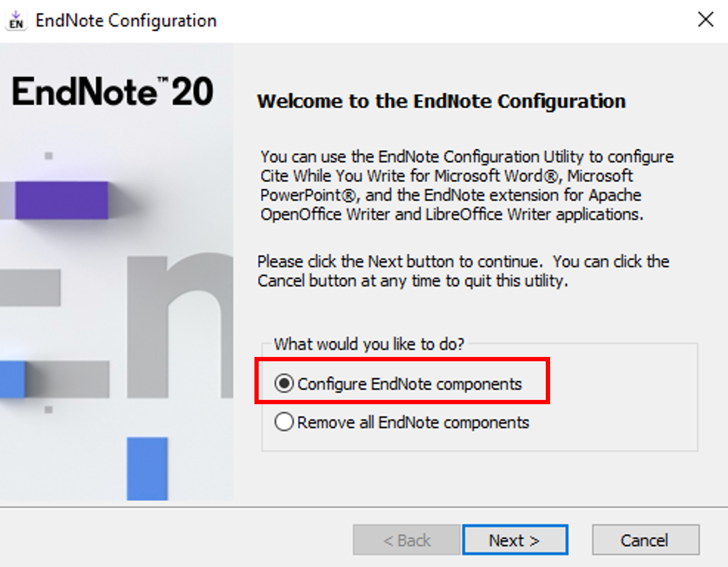Click the blue rectangle at banner bottom
The height and width of the screenshot is (567, 728).
tap(147, 469)
